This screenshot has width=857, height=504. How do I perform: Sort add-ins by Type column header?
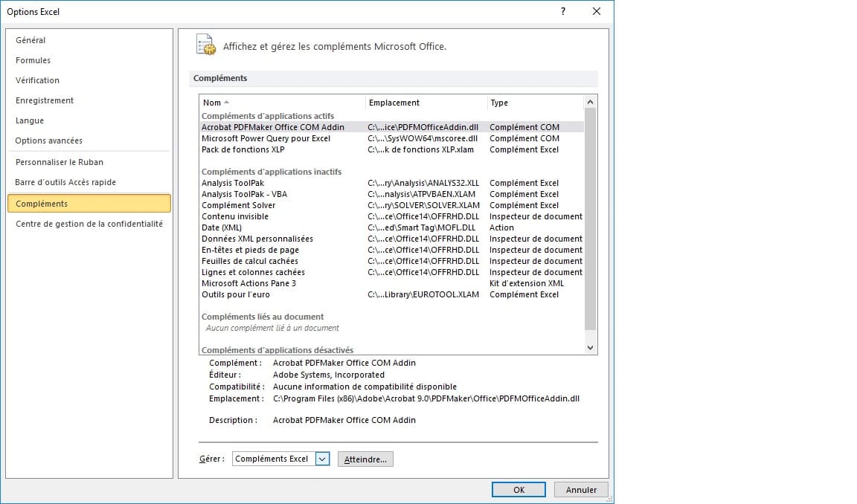coord(535,103)
